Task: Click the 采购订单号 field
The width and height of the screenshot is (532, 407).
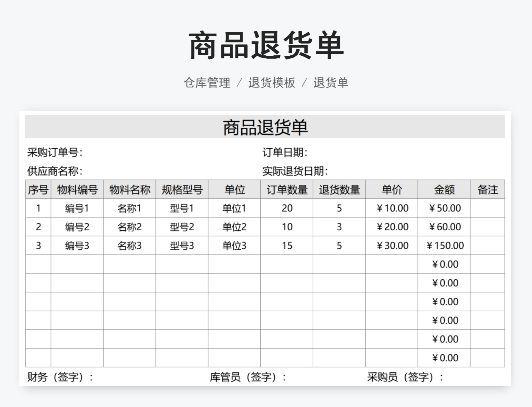Action: click(55, 152)
